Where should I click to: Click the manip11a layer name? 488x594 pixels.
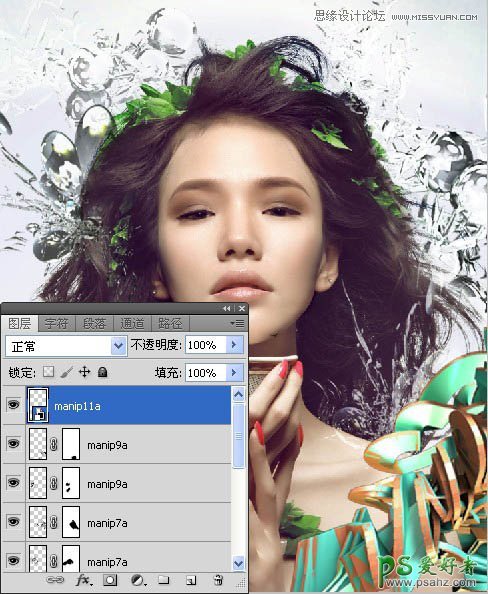[77, 406]
